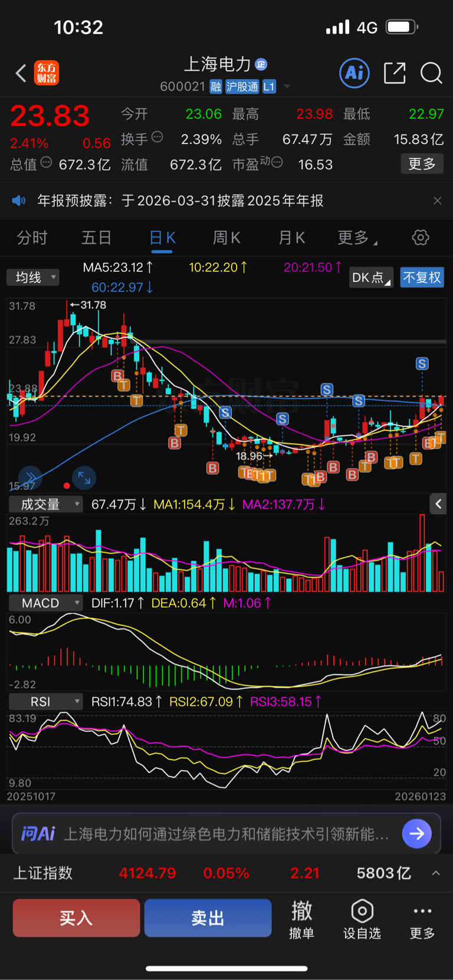453x980 pixels.
Task: Open the RSI indicator dropdown
Action: pyautogui.click(x=46, y=702)
